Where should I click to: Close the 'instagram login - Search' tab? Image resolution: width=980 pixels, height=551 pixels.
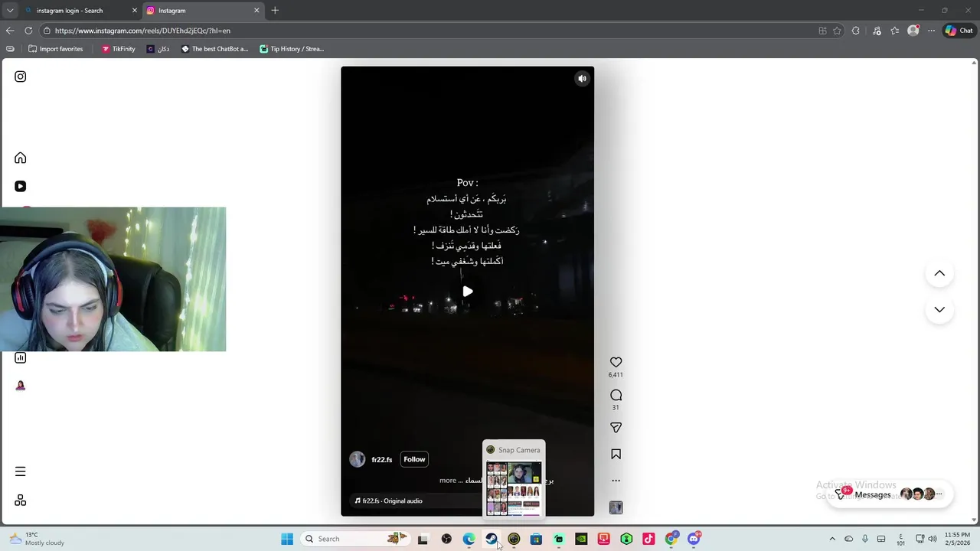pos(135,11)
